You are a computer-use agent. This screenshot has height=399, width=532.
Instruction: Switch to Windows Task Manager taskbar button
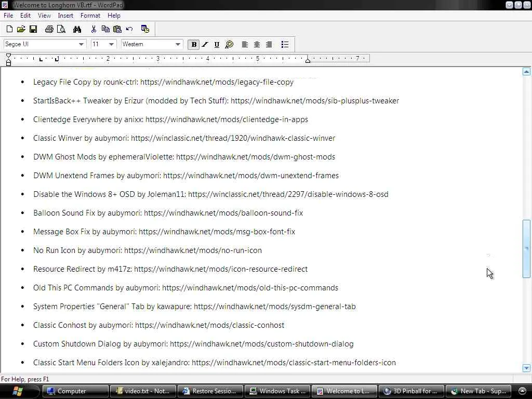point(277,391)
